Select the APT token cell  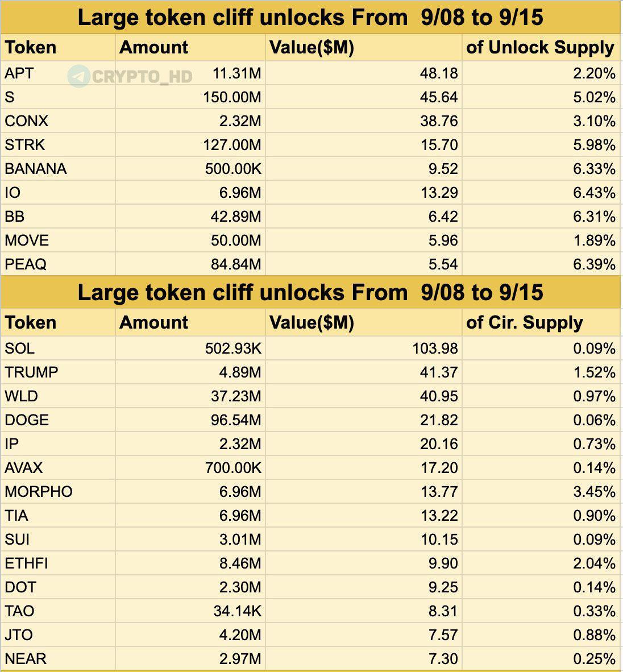pos(58,73)
